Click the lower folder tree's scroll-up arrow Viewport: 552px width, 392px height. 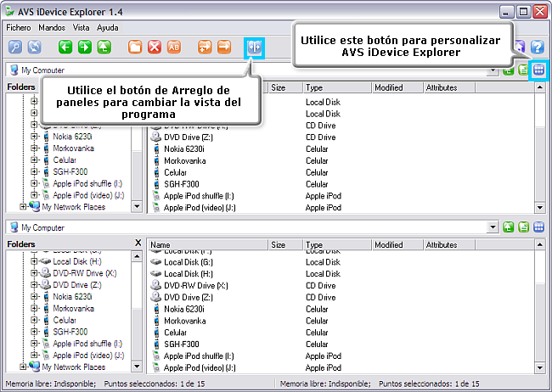pyautogui.click(x=137, y=256)
